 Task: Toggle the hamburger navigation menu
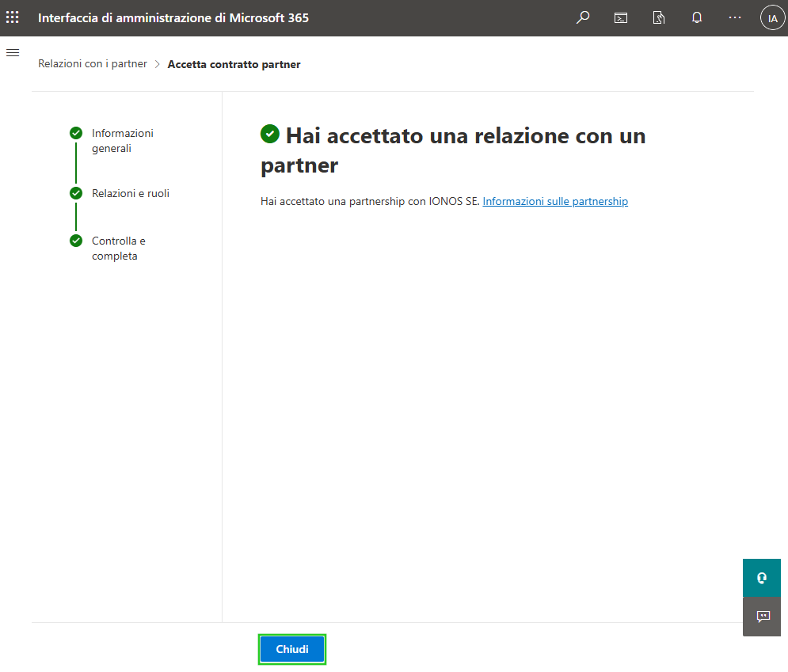click(13, 53)
